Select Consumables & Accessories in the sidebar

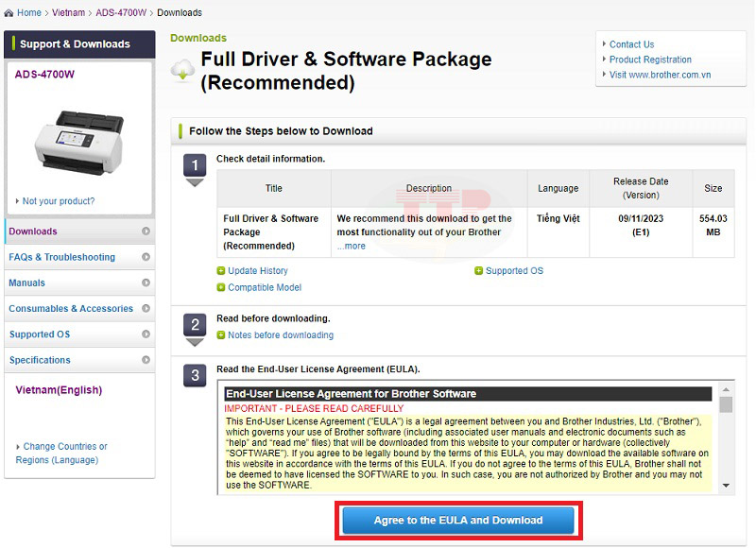click(x=71, y=309)
